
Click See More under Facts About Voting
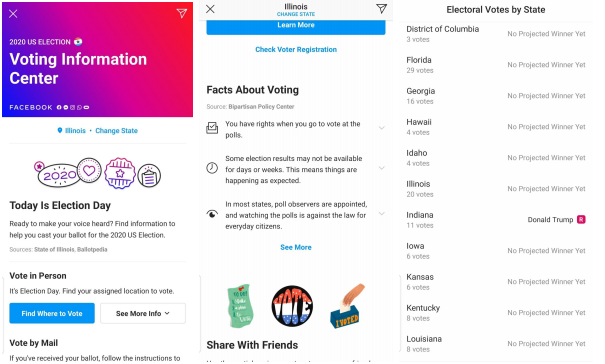[x=296, y=247]
